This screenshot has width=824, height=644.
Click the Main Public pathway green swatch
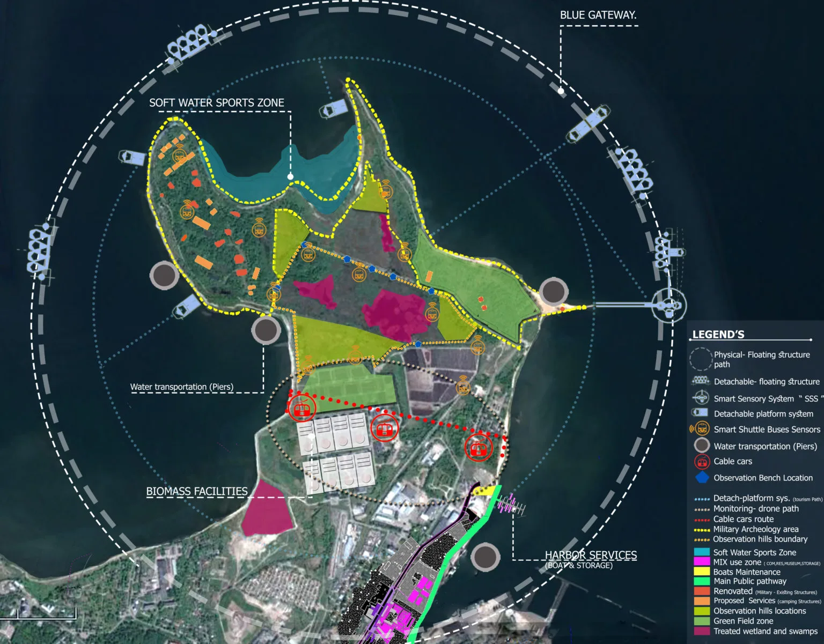point(702,581)
